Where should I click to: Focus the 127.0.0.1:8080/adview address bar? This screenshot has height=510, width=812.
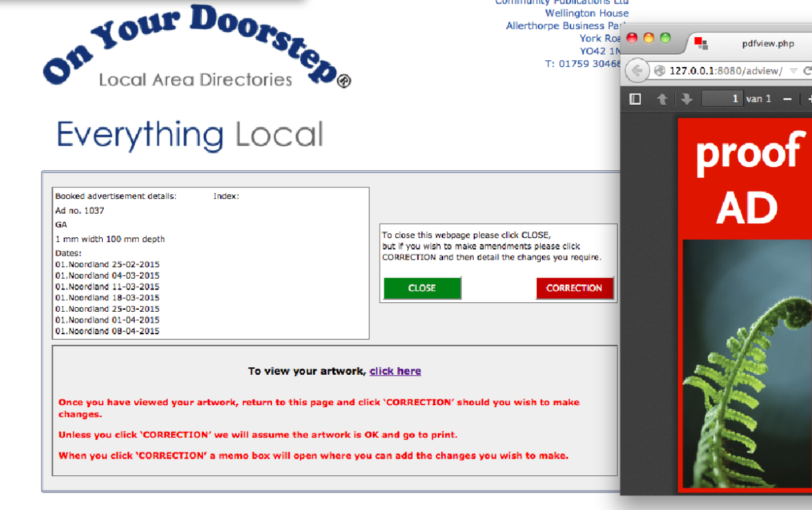click(725, 71)
